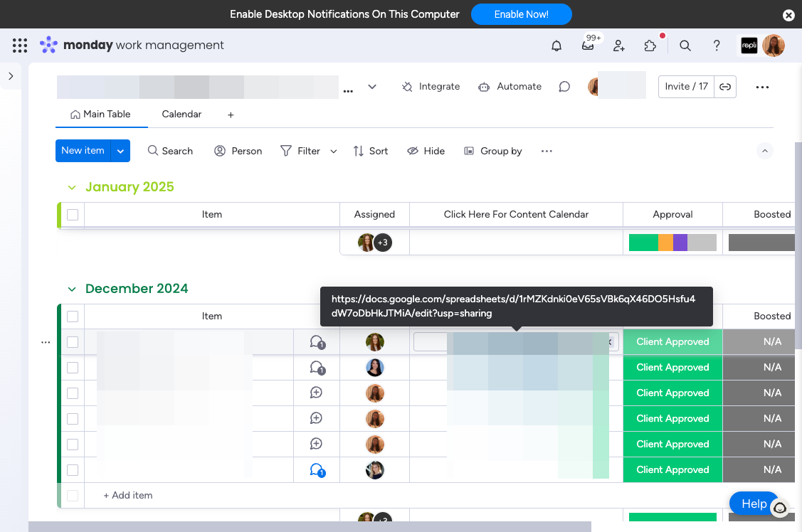Open the apps grid switcher icon
Viewport: 802px width, 532px height.
(19, 46)
